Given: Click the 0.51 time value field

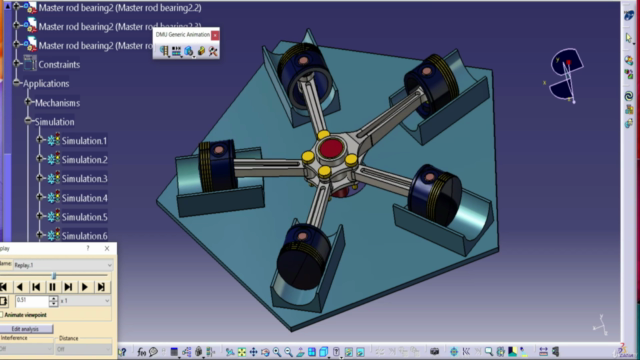Looking at the screenshot, I should (32, 301).
